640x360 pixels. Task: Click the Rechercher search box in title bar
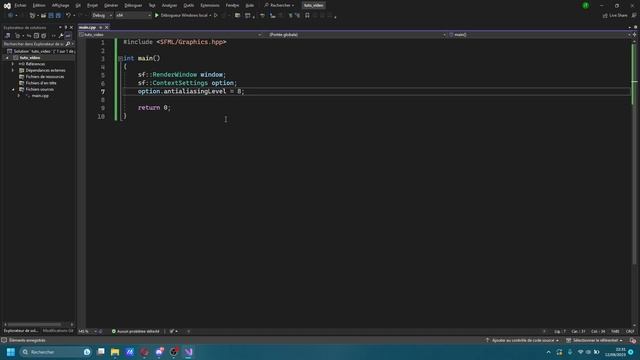tap(279, 6)
